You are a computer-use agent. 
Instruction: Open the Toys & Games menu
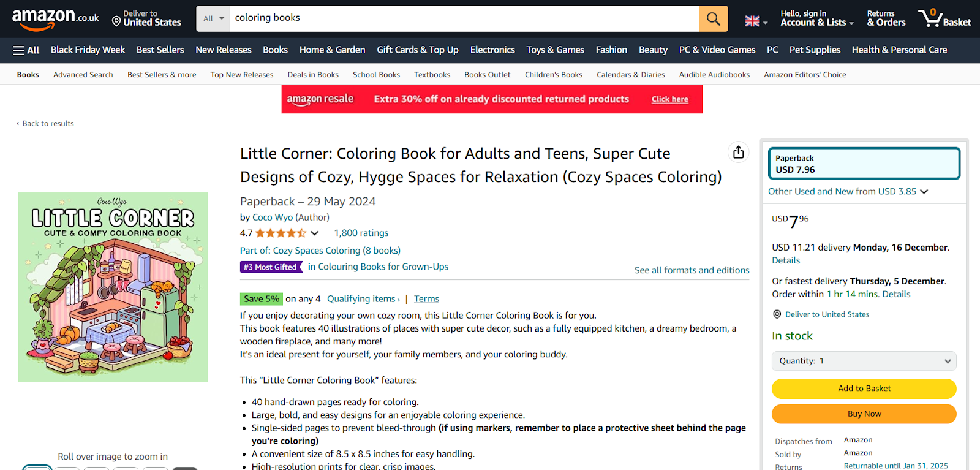click(x=554, y=50)
